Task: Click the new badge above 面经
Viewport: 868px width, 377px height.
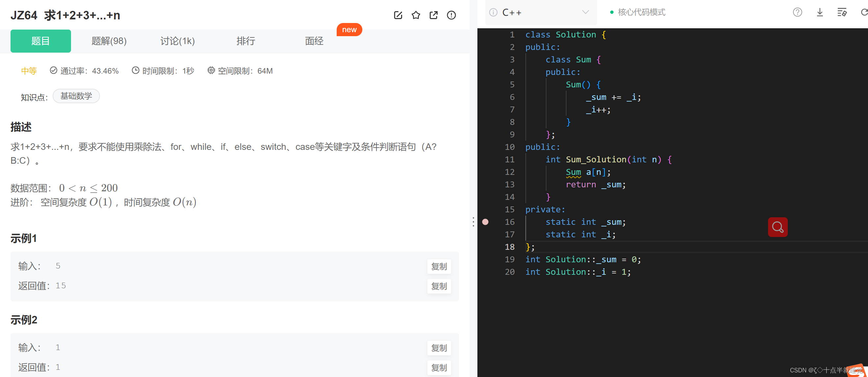Action: [x=349, y=30]
